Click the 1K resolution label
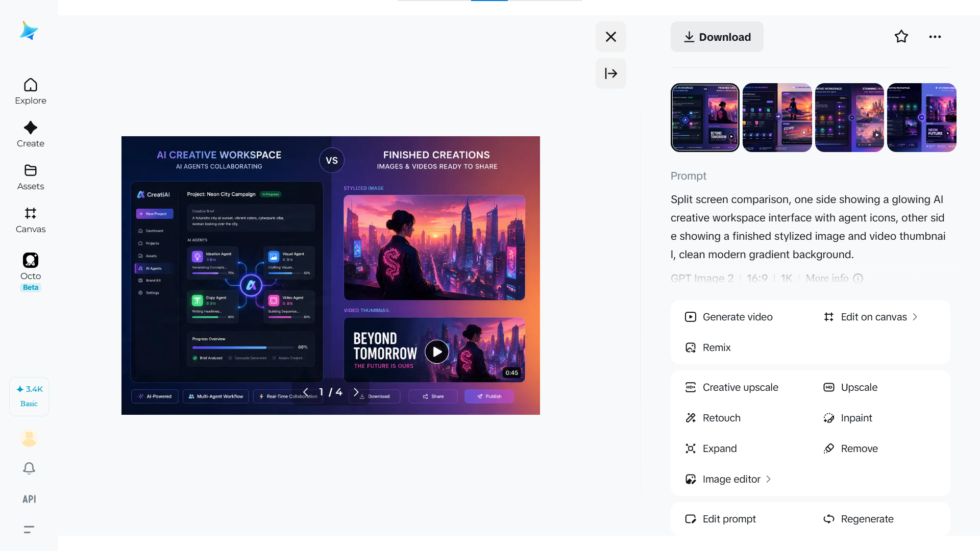This screenshot has height=551, width=980. (787, 278)
